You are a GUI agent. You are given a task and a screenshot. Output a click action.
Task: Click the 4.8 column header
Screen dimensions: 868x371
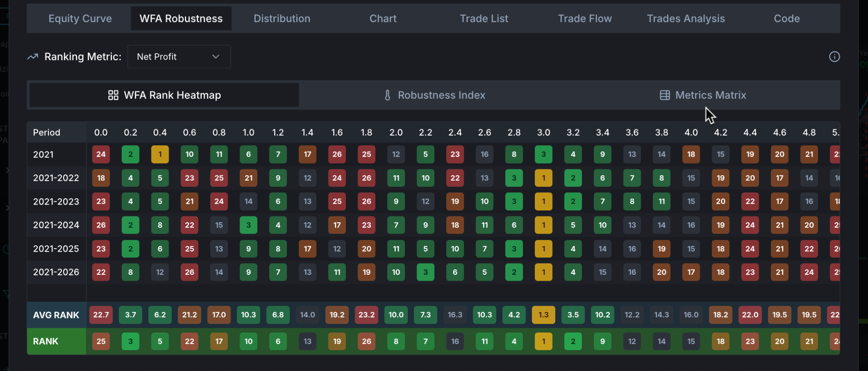tap(809, 133)
